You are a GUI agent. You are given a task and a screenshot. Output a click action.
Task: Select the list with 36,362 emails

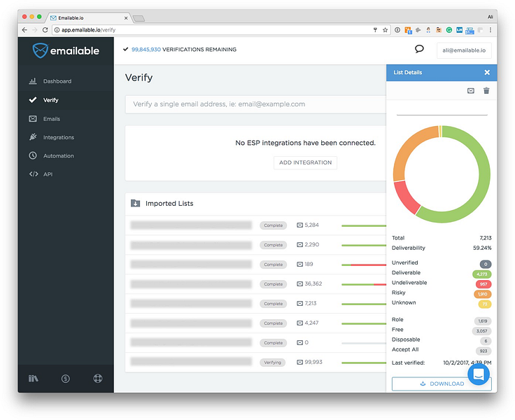pyautogui.click(x=255, y=284)
